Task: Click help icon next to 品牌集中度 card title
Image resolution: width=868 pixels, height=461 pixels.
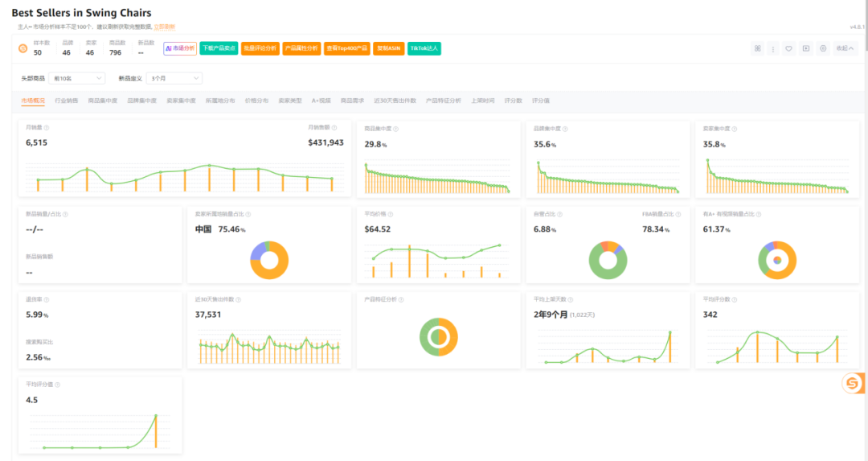Action: 565,129
